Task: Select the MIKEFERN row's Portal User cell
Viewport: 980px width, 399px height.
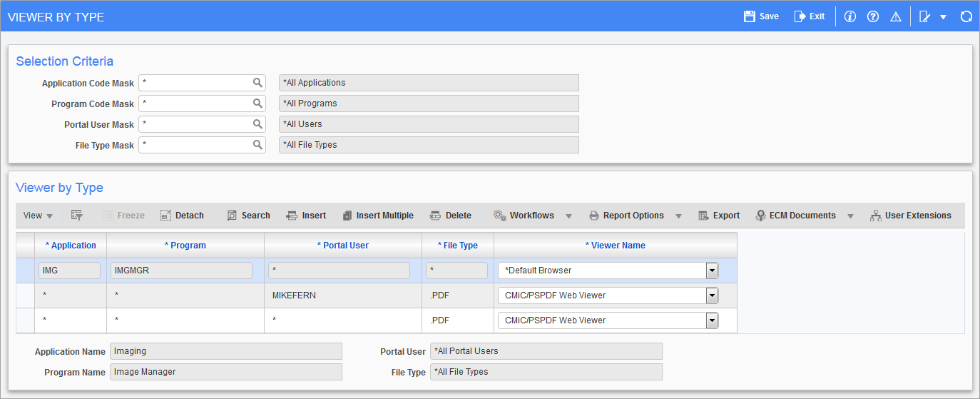Action: [x=342, y=296]
